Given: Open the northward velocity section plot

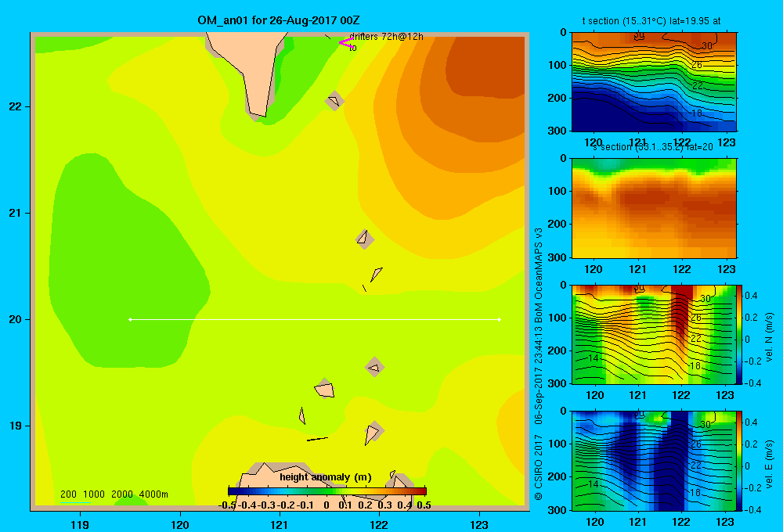Looking at the screenshot, I should (654, 334).
